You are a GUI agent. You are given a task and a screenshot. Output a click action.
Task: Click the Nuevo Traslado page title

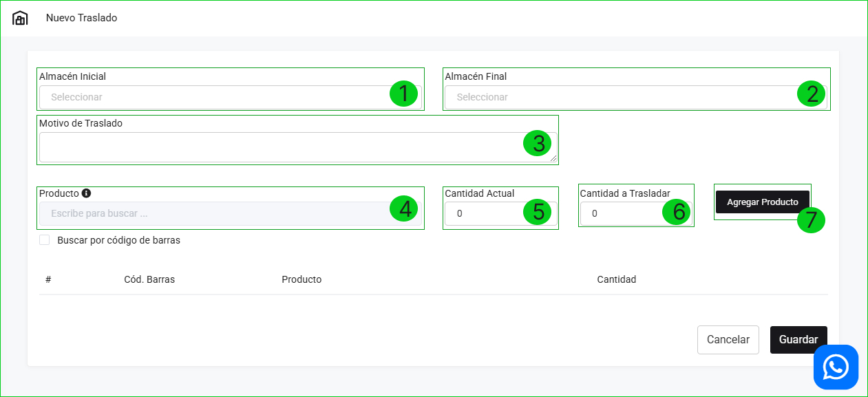click(81, 18)
